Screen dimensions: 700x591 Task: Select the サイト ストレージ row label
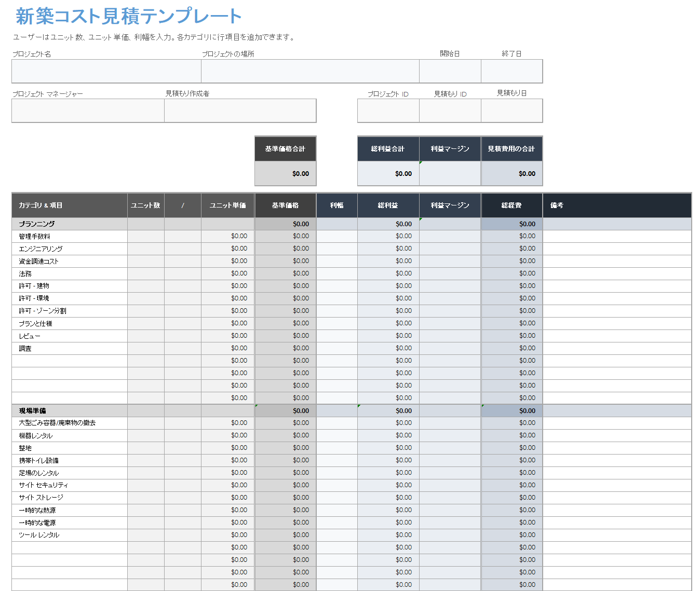tap(42, 498)
